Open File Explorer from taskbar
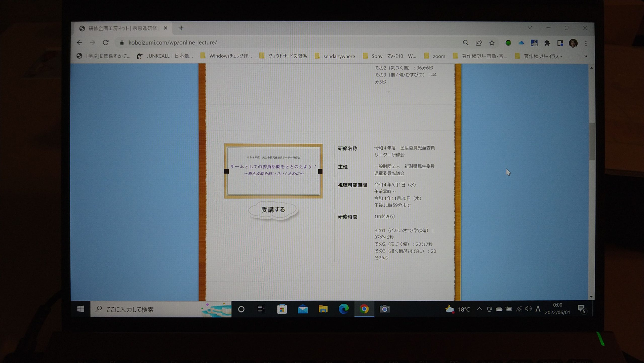The height and width of the screenshot is (363, 644). click(323, 309)
